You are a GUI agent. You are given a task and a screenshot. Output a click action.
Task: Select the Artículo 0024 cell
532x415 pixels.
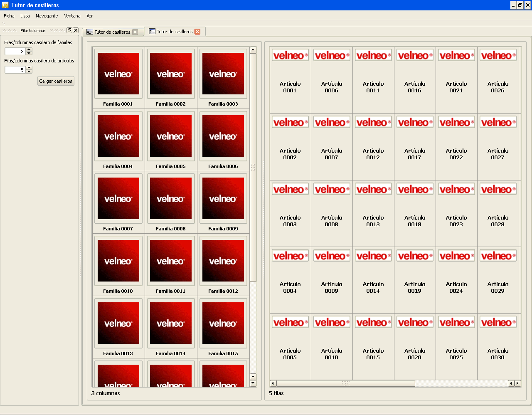coord(456,280)
